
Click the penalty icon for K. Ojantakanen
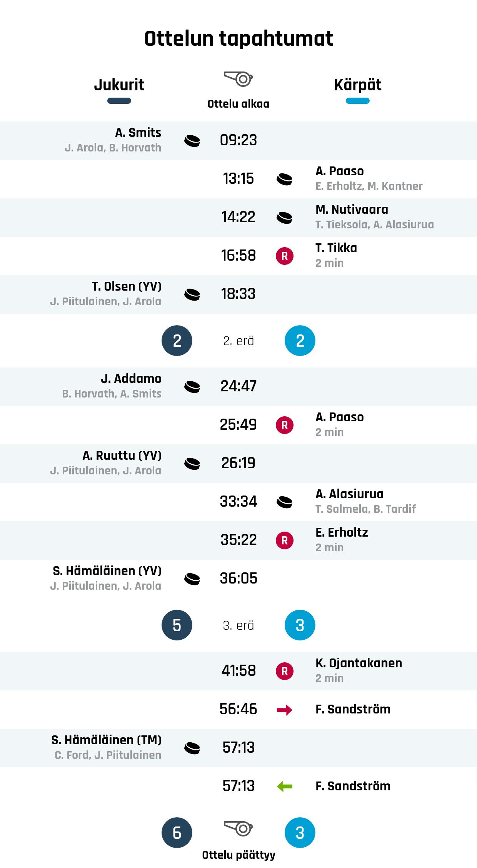click(x=284, y=671)
